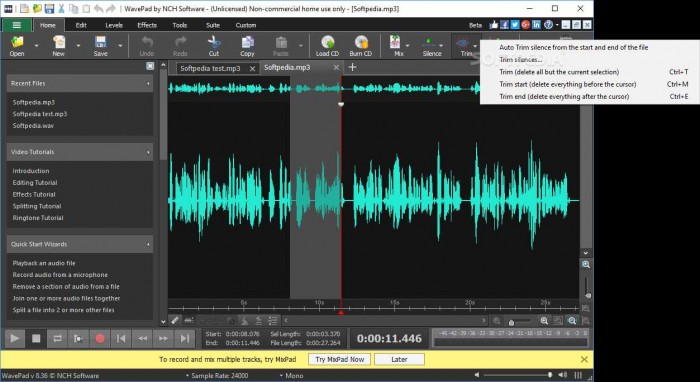
Task: Click Record audio from a microphone wizard
Action: coord(60,275)
